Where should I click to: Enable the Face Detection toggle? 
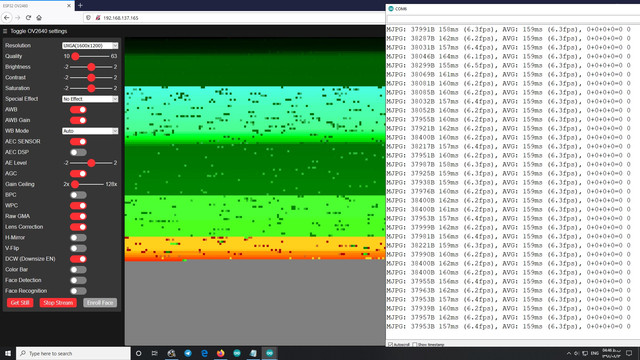tap(78, 280)
